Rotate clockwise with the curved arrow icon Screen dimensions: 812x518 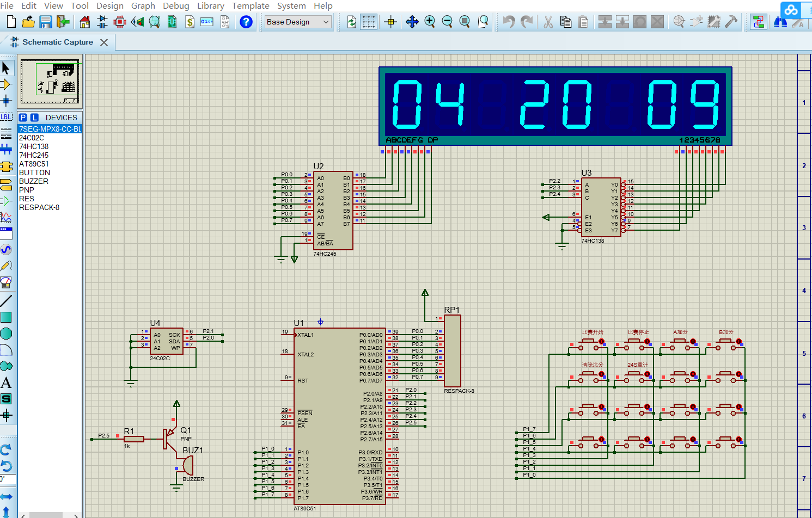click(6, 450)
